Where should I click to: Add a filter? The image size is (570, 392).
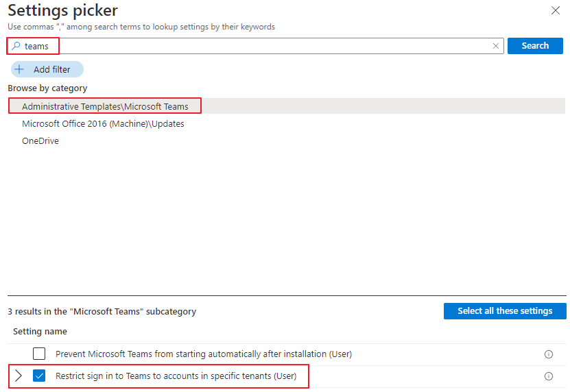click(x=47, y=69)
